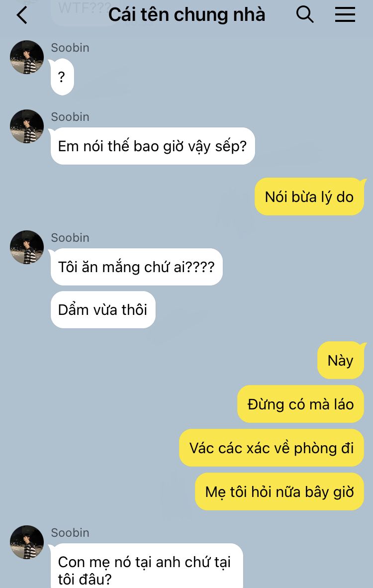Tap Soobin's avatar near "Con mẹ nó"
This screenshot has height=588, width=373.
coord(27,542)
